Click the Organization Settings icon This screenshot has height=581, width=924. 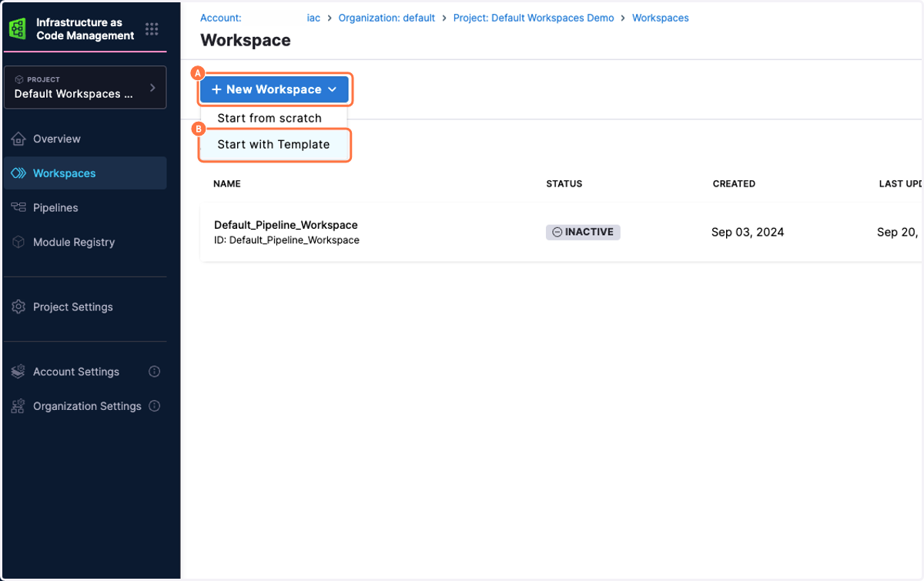[18, 406]
